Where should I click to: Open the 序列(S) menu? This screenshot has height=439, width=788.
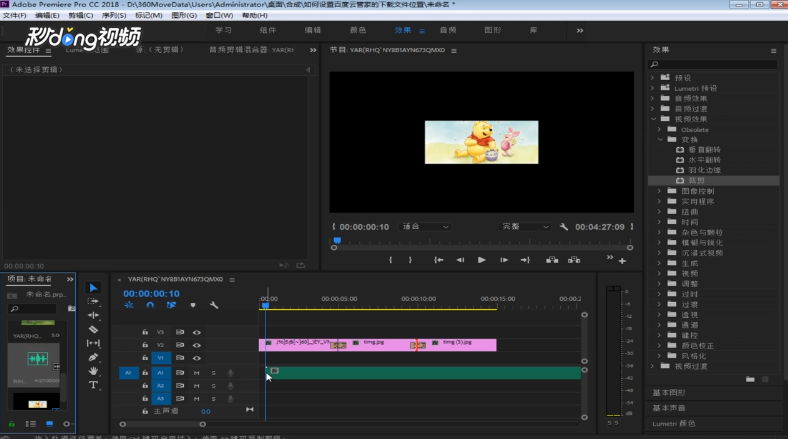pos(114,16)
